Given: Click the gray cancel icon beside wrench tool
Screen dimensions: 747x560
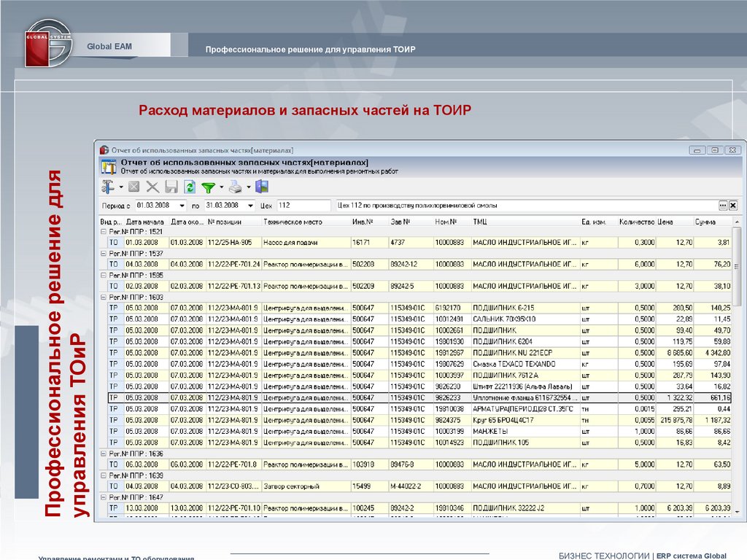Looking at the screenshot, I should pos(133,187).
